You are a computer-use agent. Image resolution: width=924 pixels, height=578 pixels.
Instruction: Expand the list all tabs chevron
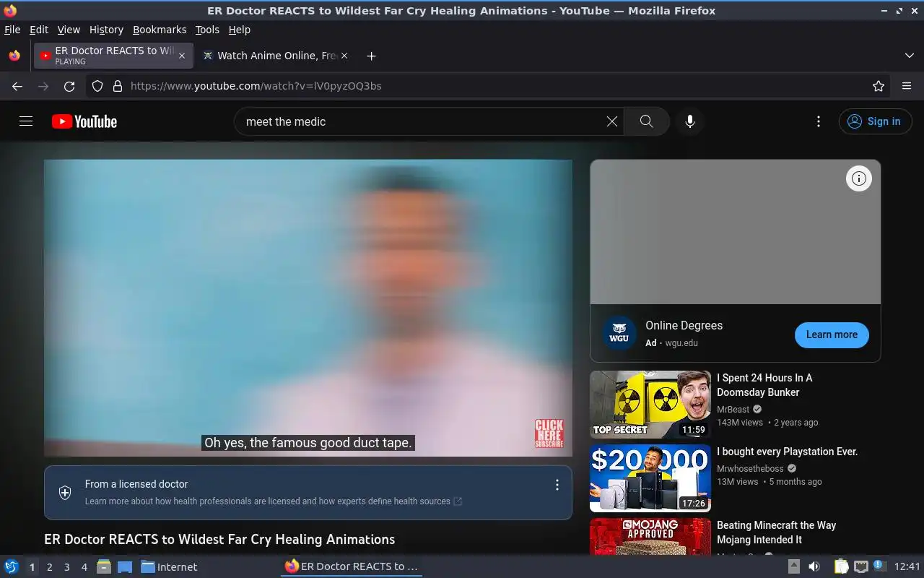[910, 56]
